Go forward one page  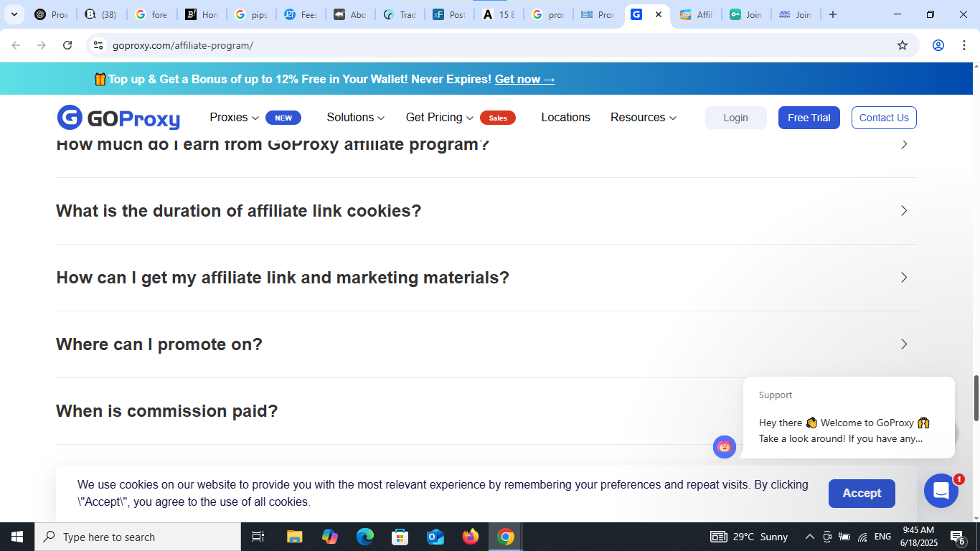click(42, 45)
